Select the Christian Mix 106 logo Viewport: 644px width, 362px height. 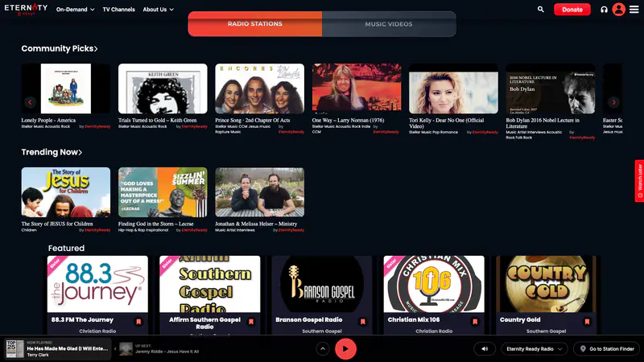tap(434, 284)
